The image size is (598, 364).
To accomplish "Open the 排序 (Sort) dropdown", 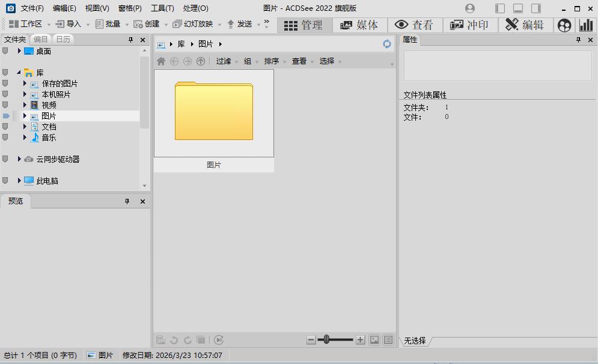I will point(271,61).
